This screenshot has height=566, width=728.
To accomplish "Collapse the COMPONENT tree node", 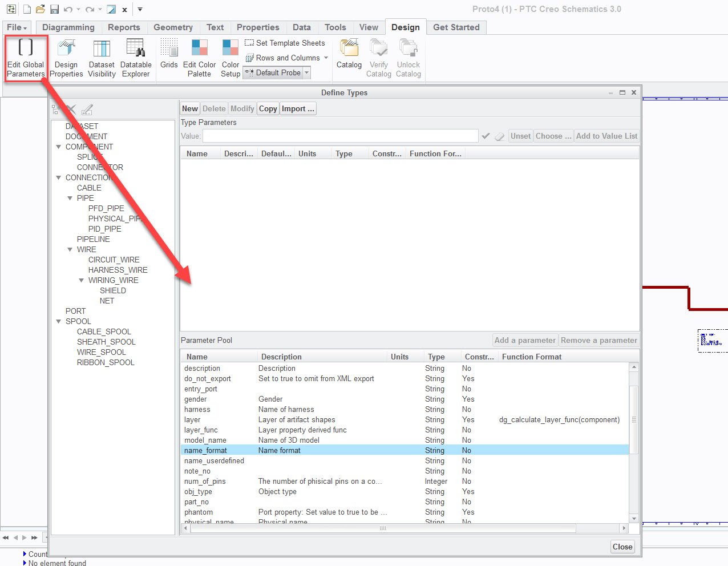I will coord(59,147).
